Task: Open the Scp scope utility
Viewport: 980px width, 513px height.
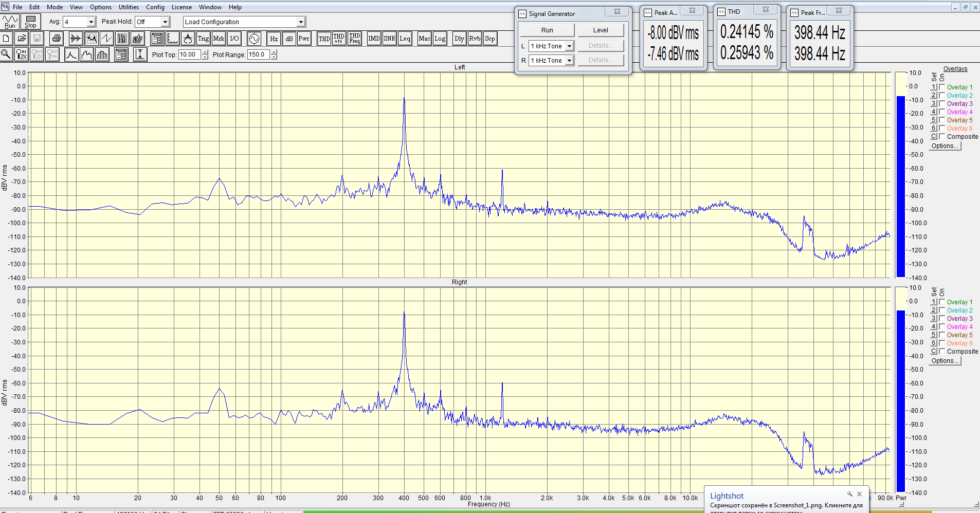Action: coord(490,39)
